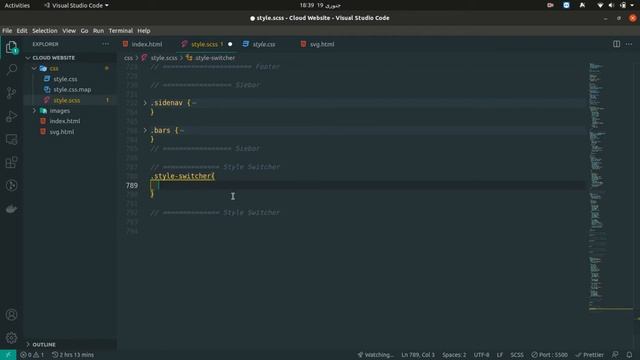Image resolution: width=640 pixels, height=360 pixels.
Task: Place cursor on .style-switcher selector line
Action: pyautogui.click(x=182, y=176)
